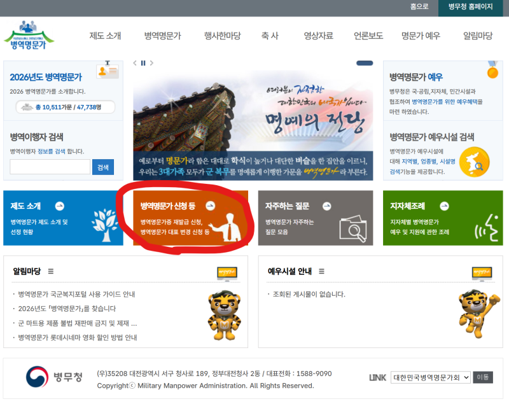Image resolution: width=509 pixels, height=420 pixels.
Task: Open the 언론보도 menu
Action: (368, 36)
